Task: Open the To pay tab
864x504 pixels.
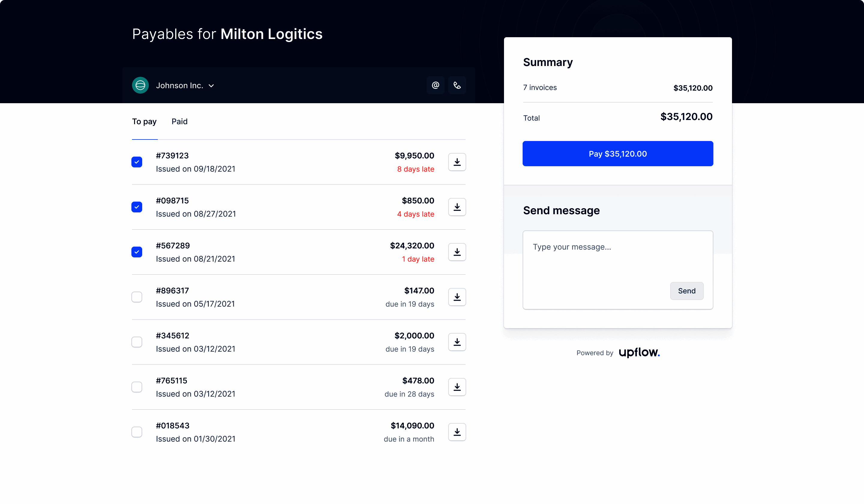Action: click(x=144, y=122)
